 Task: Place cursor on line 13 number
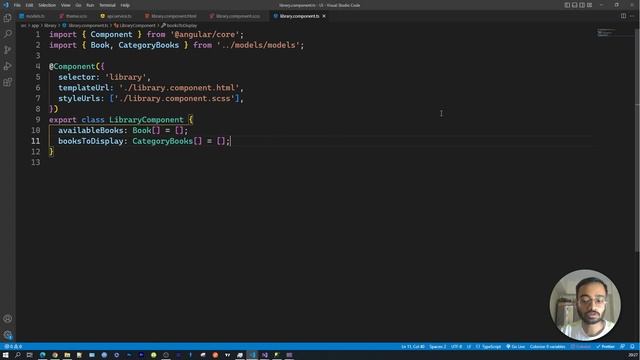pos(36,162)
